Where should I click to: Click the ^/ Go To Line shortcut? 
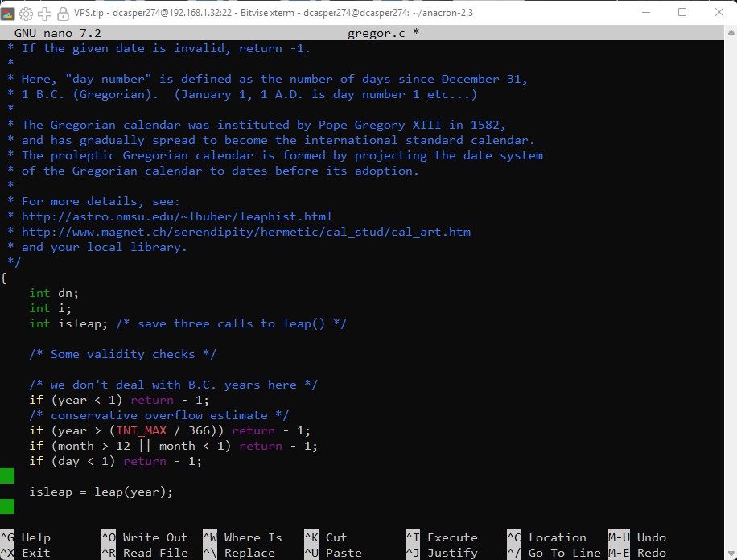point(554,553)
